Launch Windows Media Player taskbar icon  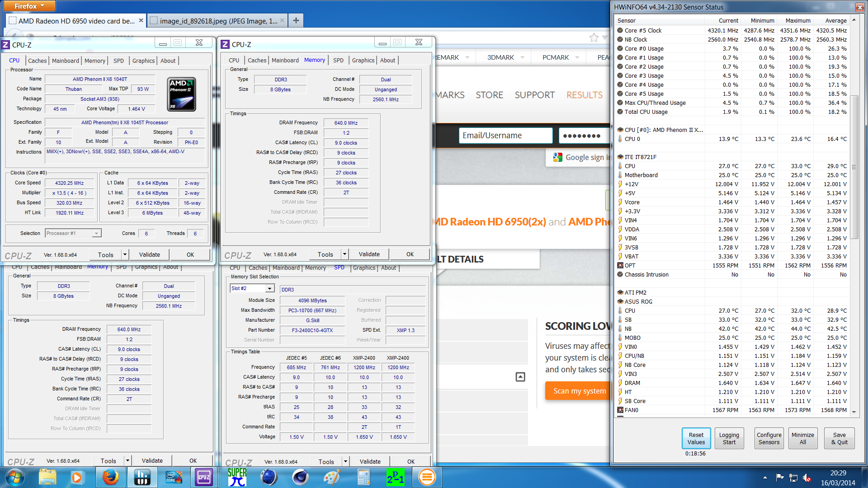click(77, 477)
